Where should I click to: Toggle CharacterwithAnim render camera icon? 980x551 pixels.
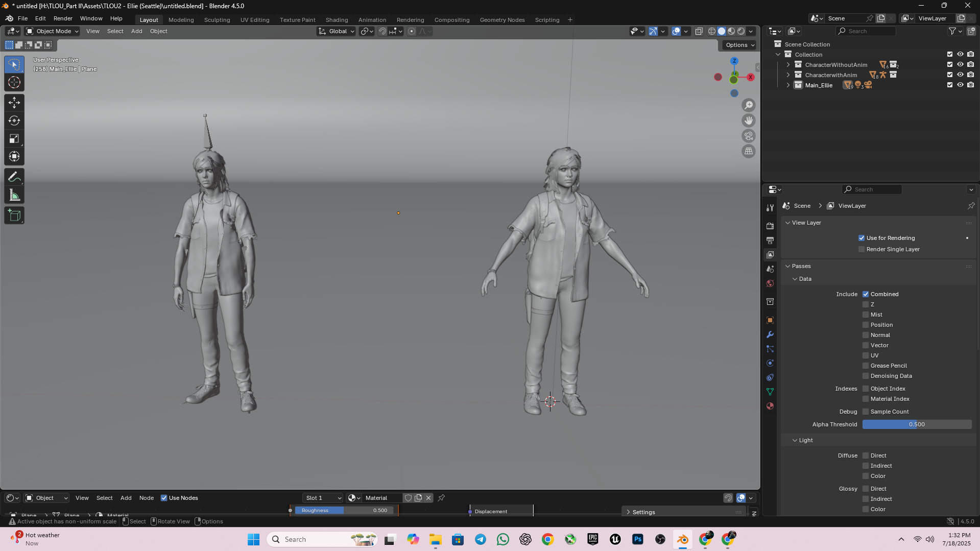970,75
